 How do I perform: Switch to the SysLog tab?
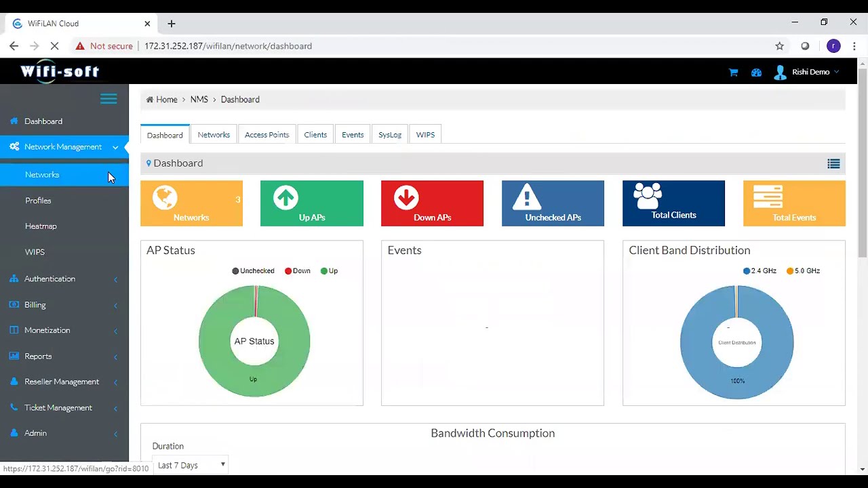pos(390,135)
